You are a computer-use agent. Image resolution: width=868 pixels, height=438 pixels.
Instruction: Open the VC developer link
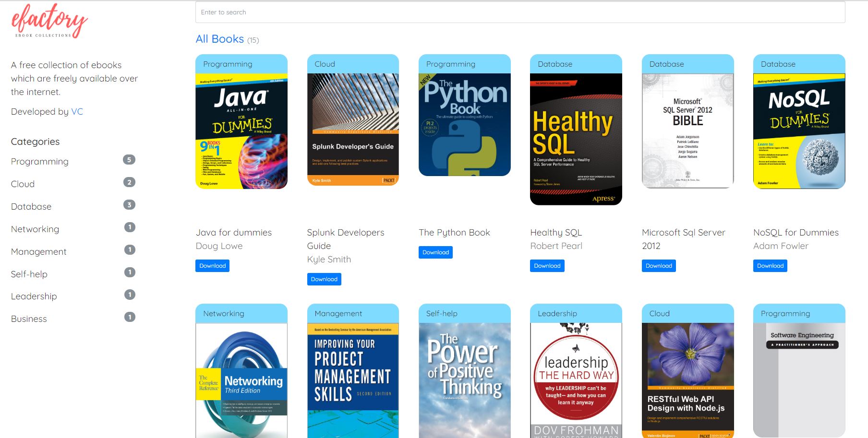[77, 111]
